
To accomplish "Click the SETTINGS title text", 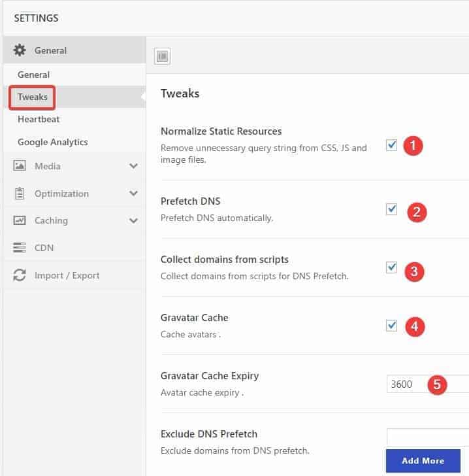I will [x=36, y=18].
